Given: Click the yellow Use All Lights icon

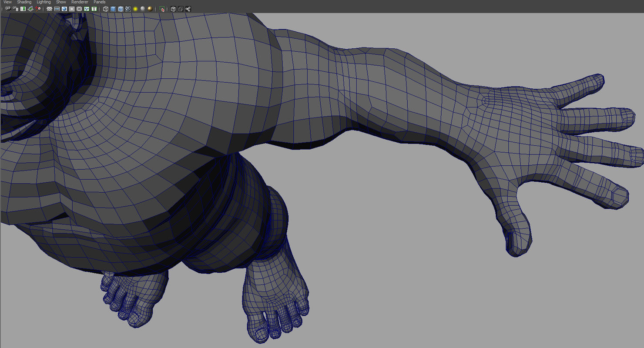Looking at the screenshot, I should pos(135,9).
